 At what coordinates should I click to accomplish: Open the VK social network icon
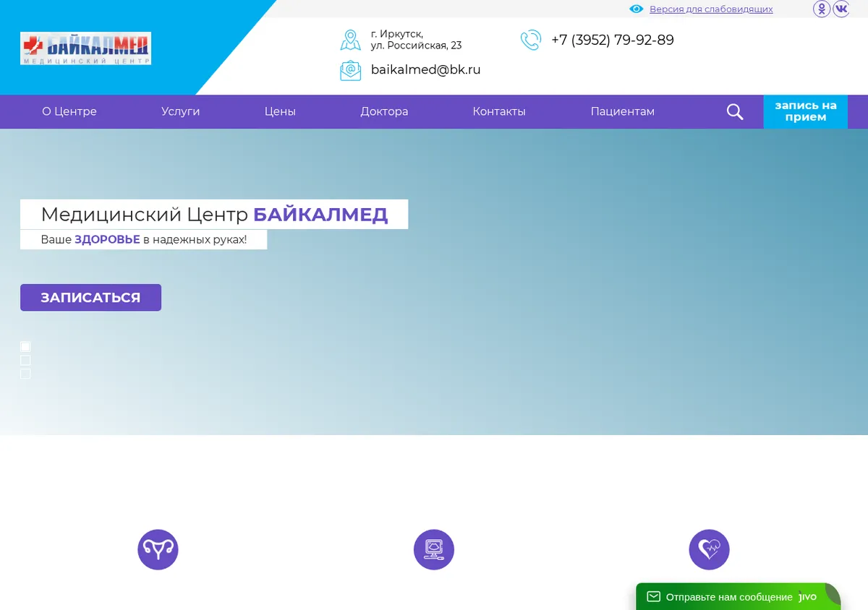point(841,9)
